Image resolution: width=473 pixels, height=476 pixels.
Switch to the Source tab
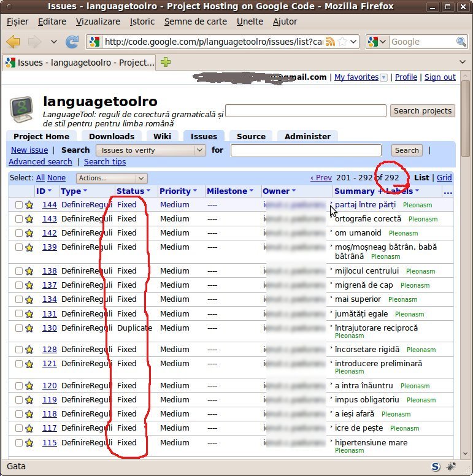point(251,136)
